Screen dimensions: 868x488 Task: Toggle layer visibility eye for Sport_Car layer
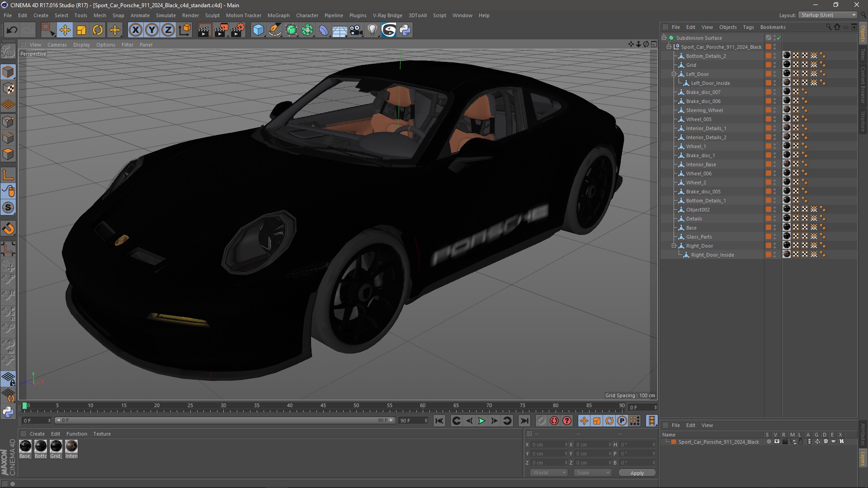point(777,441)
